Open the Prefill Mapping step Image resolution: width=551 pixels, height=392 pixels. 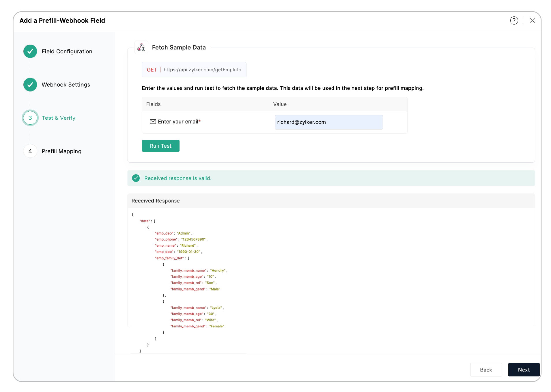[x=61, y=151]
